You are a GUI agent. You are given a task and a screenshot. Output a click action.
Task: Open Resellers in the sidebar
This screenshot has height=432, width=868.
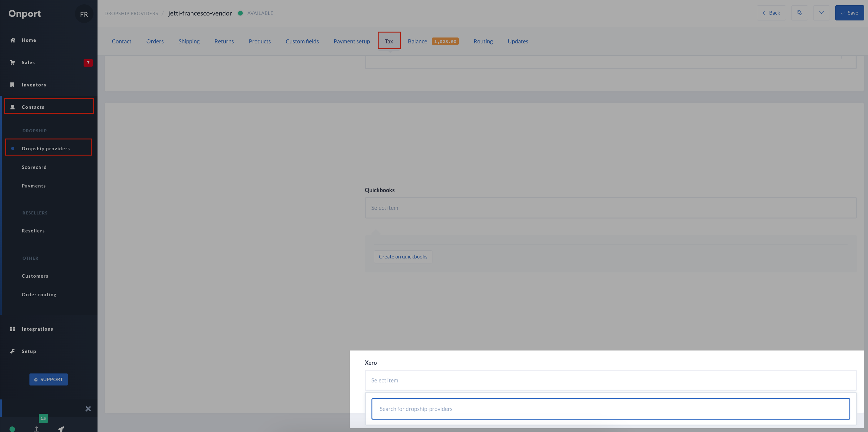coord(33,231)
